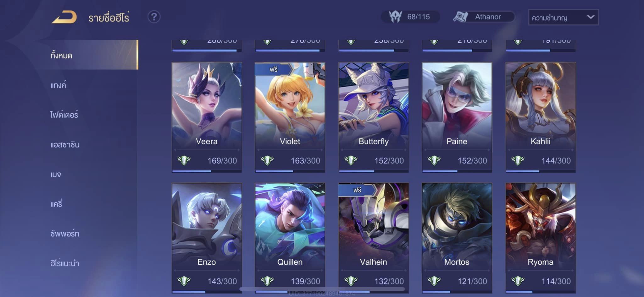Tap the Athanor button

pos(484,17)
